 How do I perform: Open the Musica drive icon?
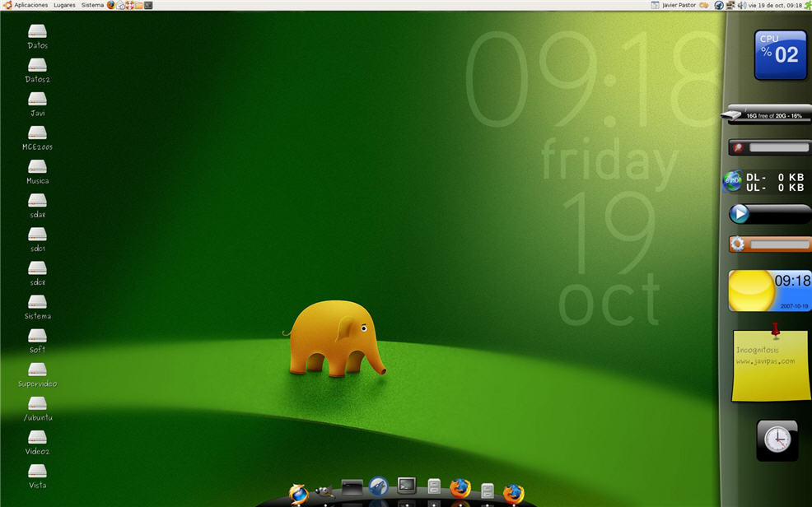pyautogui.click(x=37, y=167)
